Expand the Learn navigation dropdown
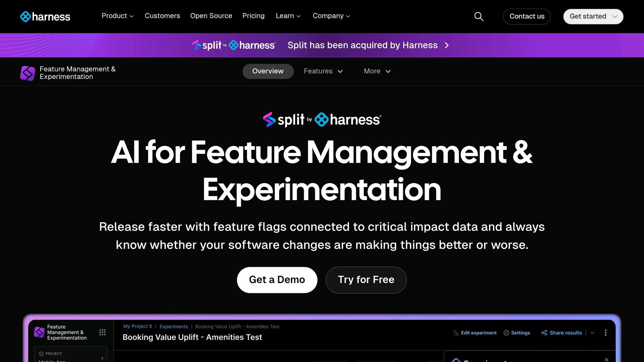The image size is (644, 362). click(288, 16)
